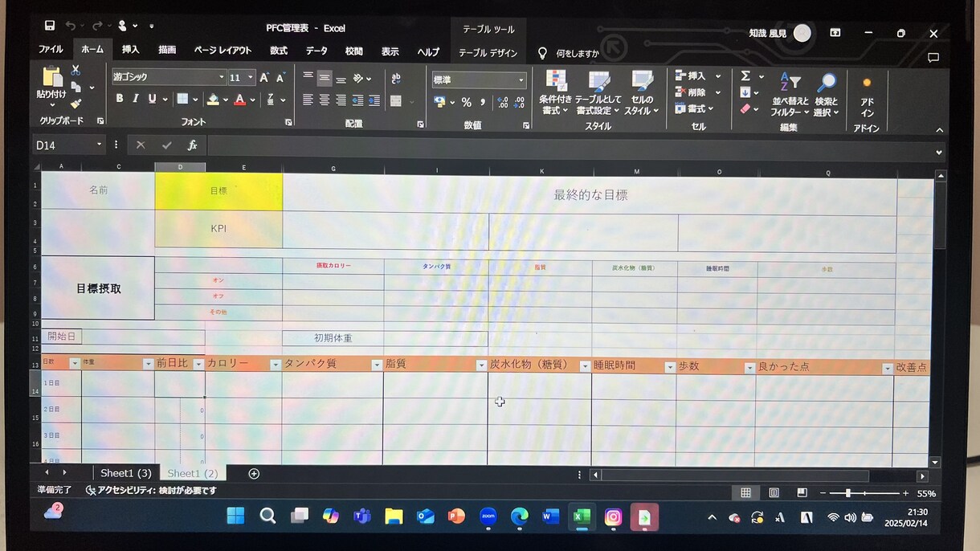
Task: Open filter dropdown on カロリー column header
Action: [x=275, y=365]
